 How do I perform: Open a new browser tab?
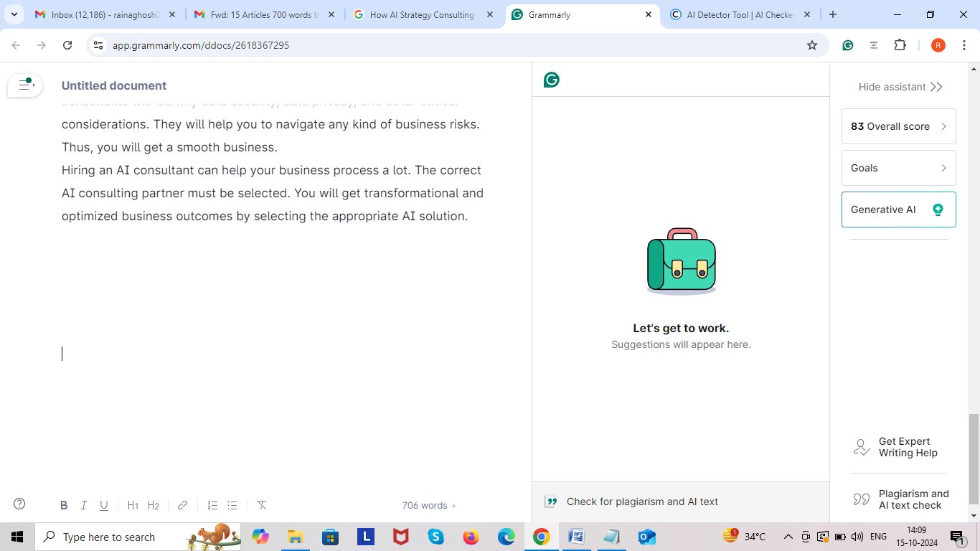(x=832, y=14)
